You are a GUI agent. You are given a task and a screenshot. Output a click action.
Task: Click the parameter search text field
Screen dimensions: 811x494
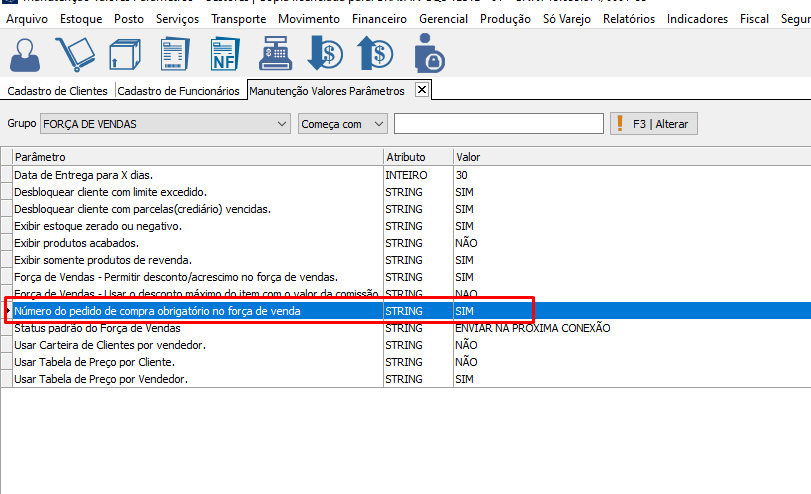click(x=498, y=124)
